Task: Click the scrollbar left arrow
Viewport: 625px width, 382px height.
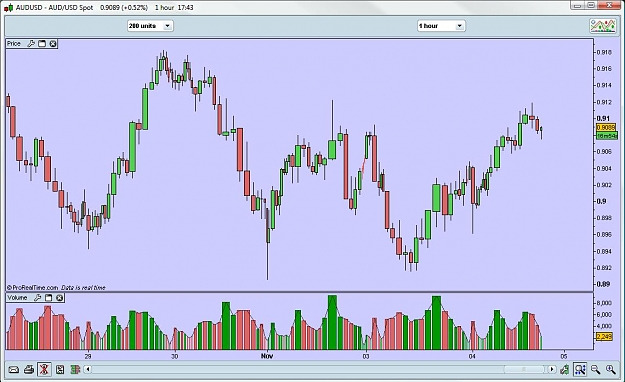Action: (88, 369)
